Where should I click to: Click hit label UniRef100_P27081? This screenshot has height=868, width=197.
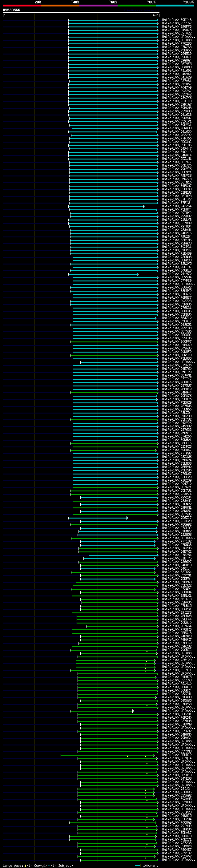point(177,81)
